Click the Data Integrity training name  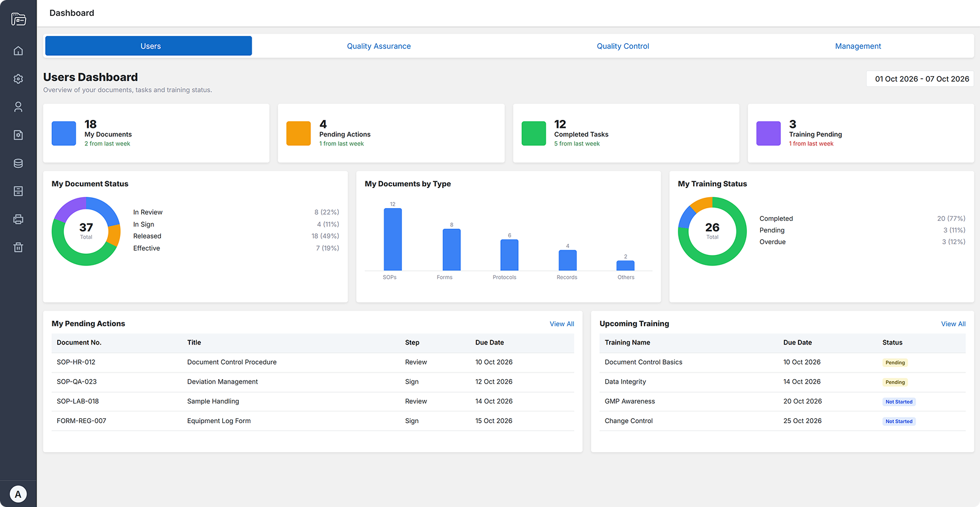pyautogui.click(x=626, y=382)
